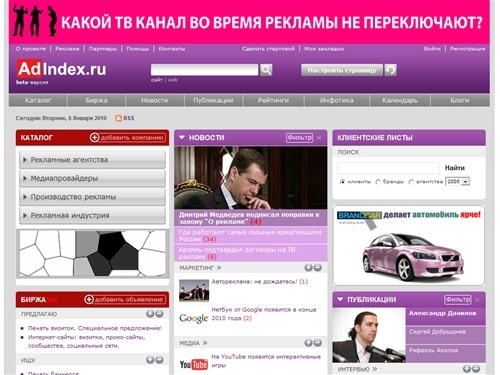Expand Рекламные агентства in the catalog

92,160
